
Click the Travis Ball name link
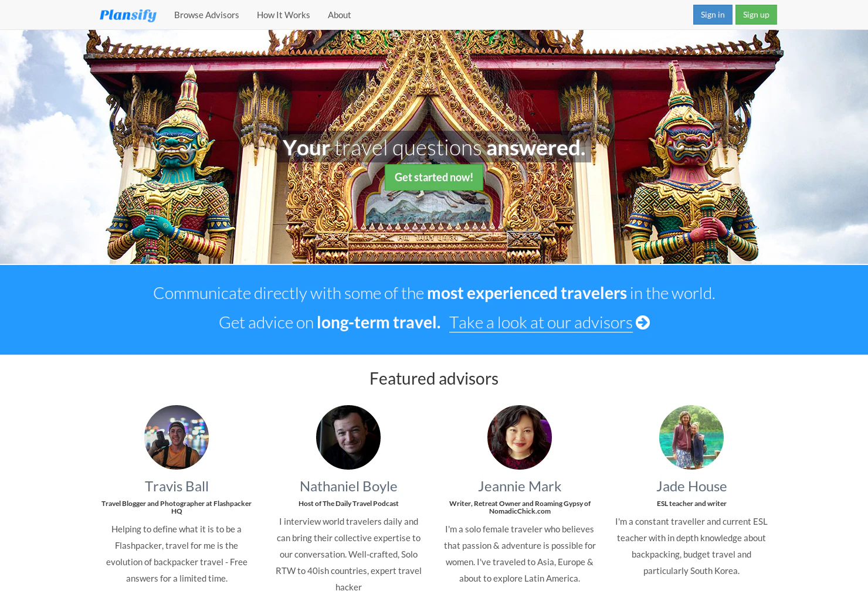coord(177,486)
